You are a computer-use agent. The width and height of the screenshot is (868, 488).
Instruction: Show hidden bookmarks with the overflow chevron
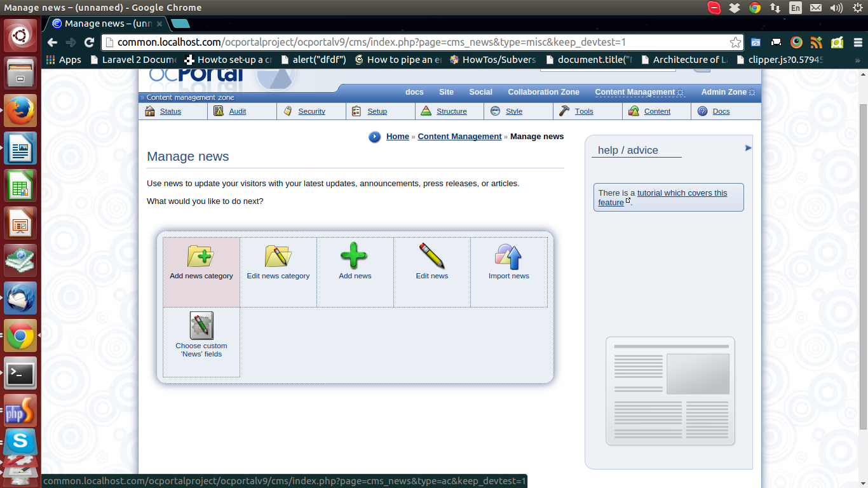[x=857, y=60]
